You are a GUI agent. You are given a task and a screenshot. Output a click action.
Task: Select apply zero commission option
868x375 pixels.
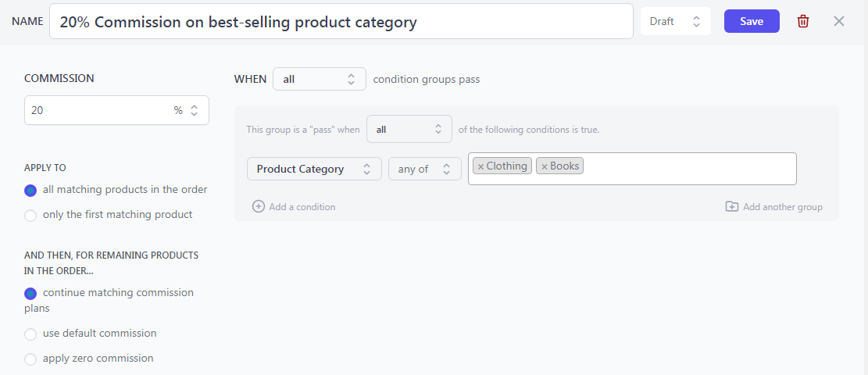pos(30,359)
